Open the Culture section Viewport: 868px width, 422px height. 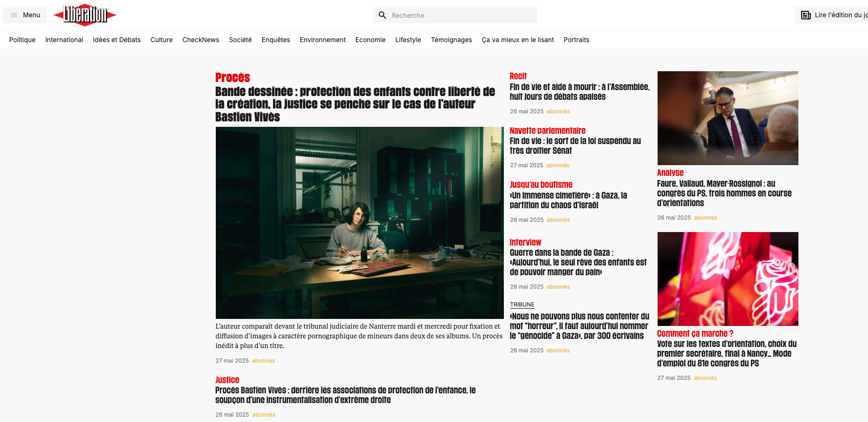click(x=161, y=40)
